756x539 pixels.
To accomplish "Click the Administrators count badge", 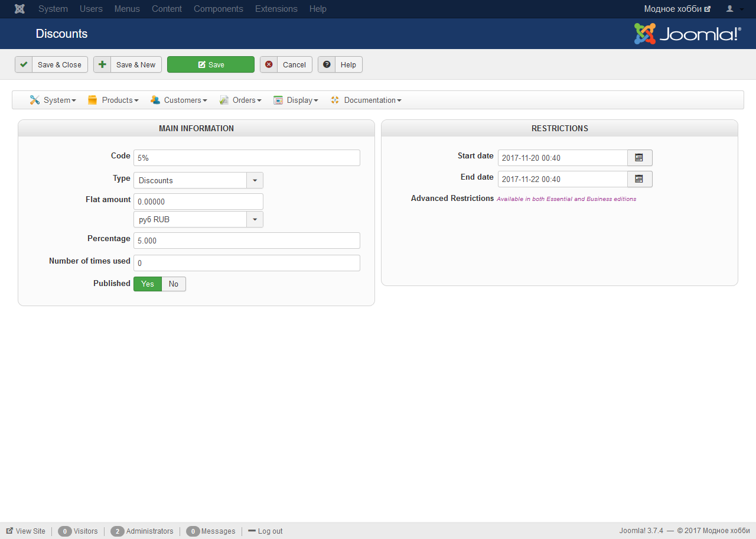I will pos(117,531).
